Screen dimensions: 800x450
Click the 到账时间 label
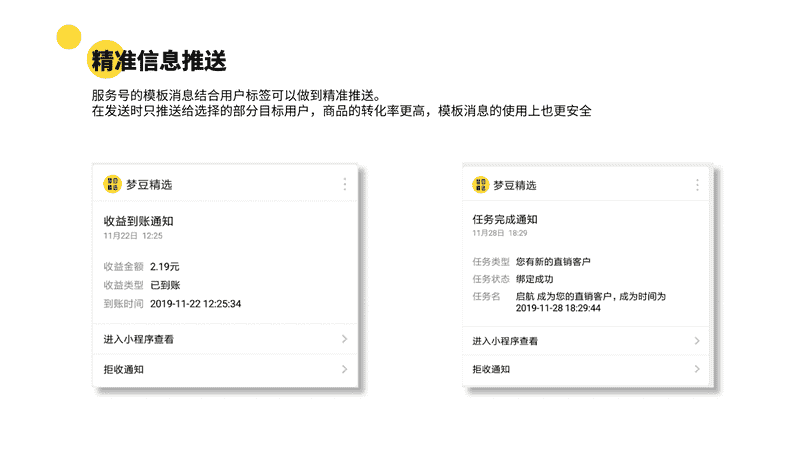[123, 304]
